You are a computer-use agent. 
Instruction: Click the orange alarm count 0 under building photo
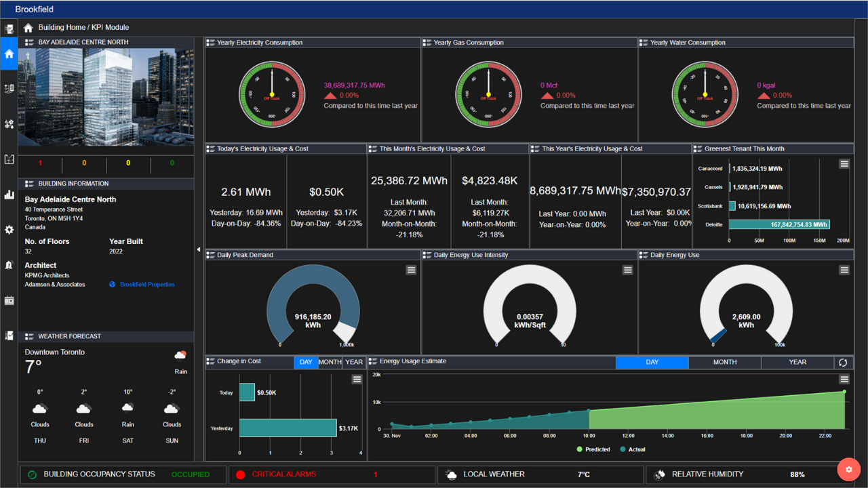[84, 163]
